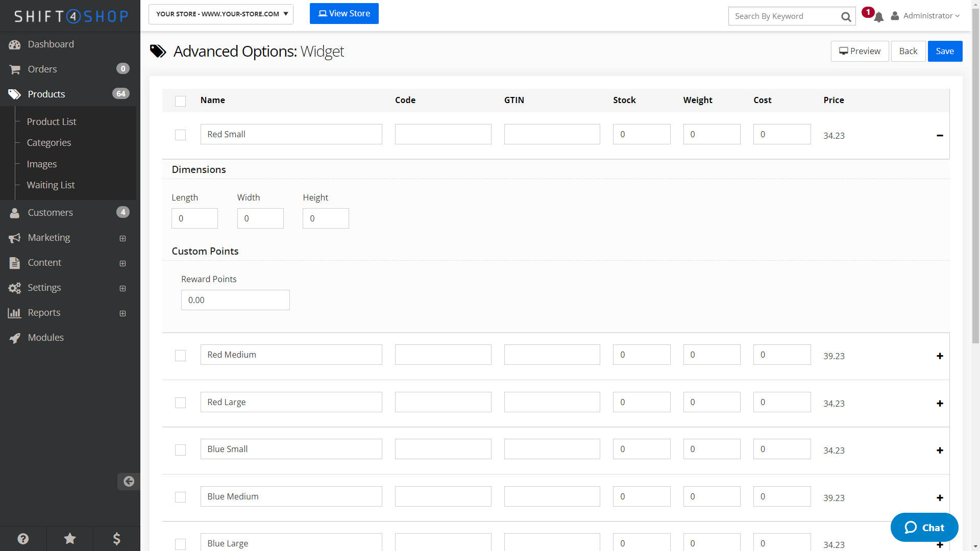Click the Preview button
This screenshot has width=980, height=551.
[860, 51]
